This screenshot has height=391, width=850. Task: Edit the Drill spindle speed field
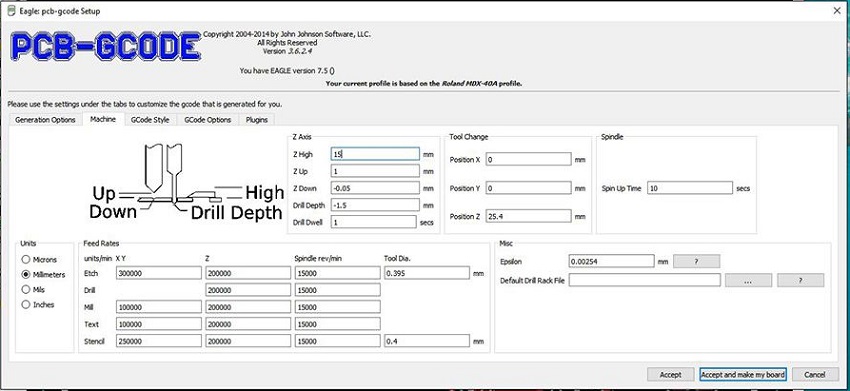pos(338,290)
